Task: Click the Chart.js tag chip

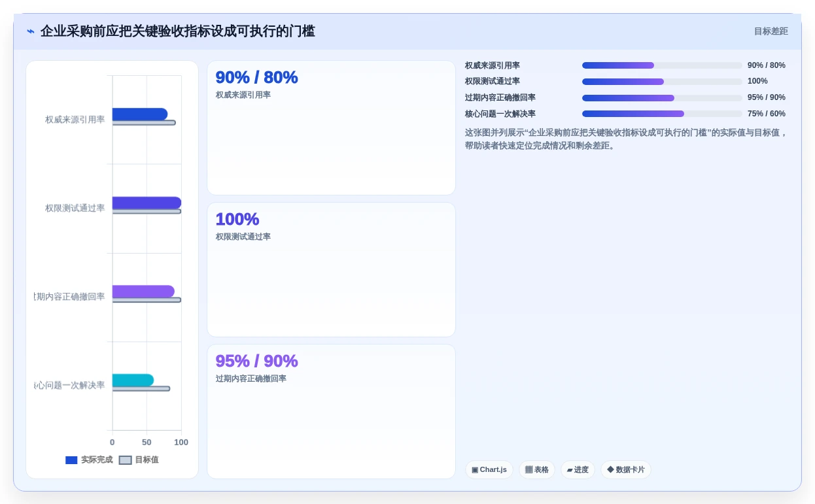Action: tap(489, 469)
